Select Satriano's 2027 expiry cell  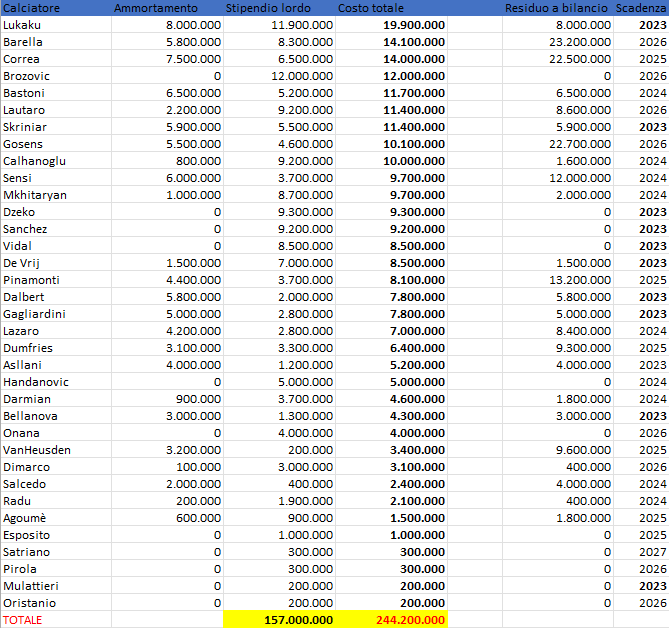pyautogui.click(x=652, y=552)
